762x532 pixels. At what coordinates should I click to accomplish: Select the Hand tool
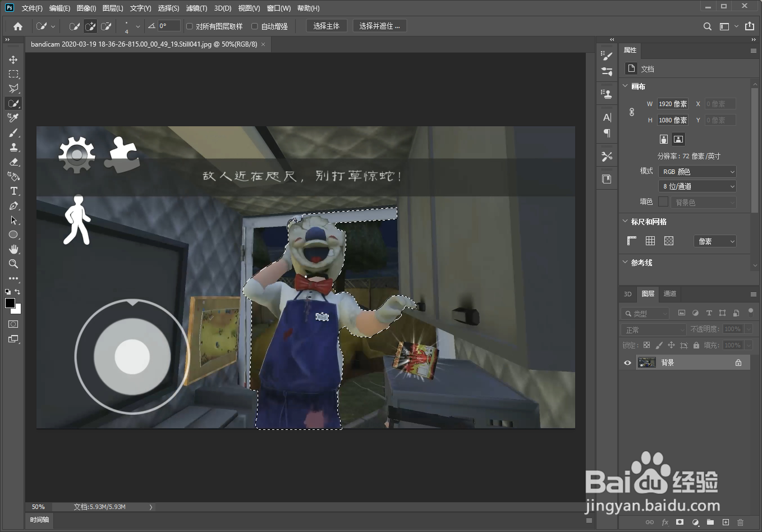click(13, 249)
